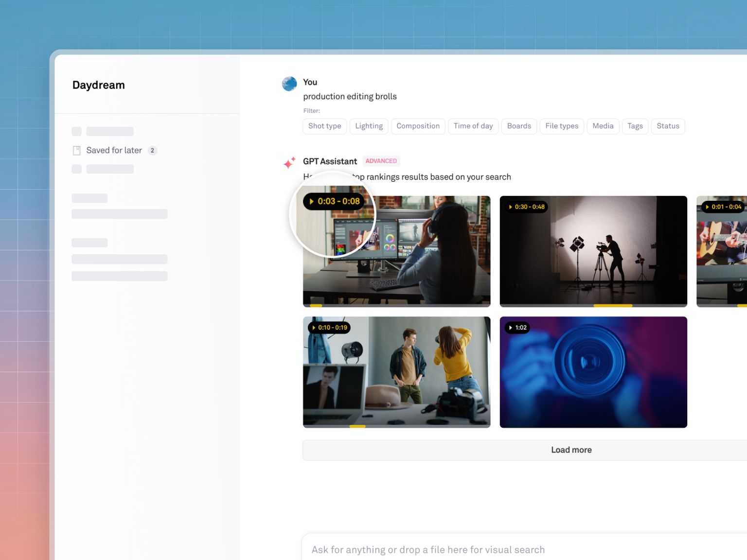Screen dimensions: 747x560
Task: Select the Boards filter chip
Action: point(519,126)
